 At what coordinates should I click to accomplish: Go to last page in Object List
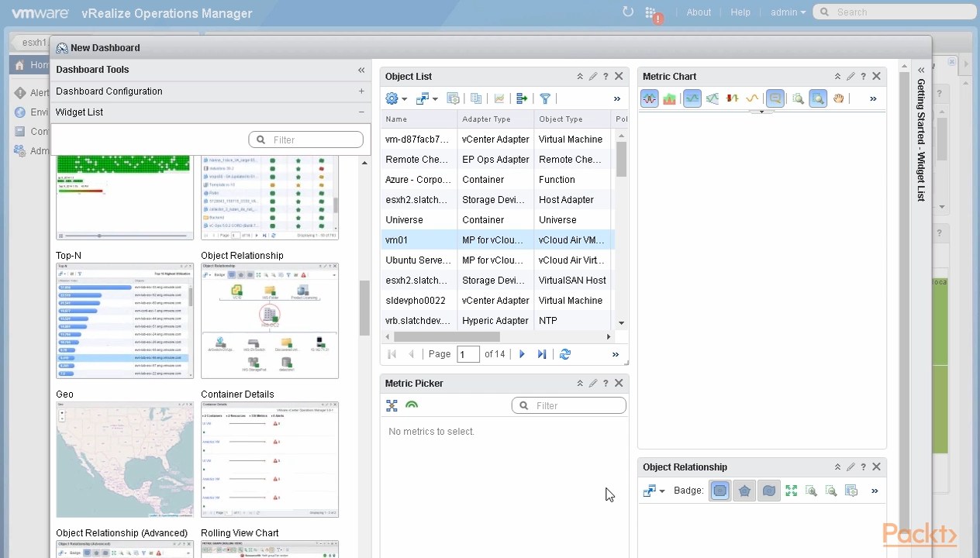click(x=542, y=354)
